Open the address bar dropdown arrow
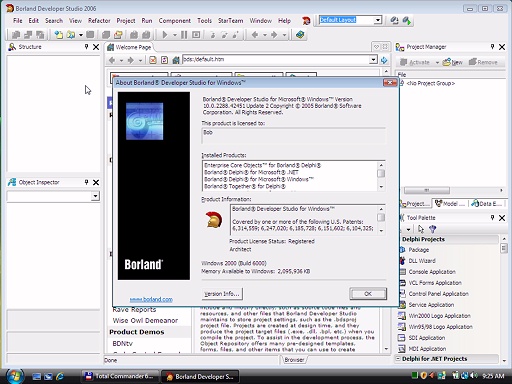Viewport: 512px width, 384px height. [373, 60]
